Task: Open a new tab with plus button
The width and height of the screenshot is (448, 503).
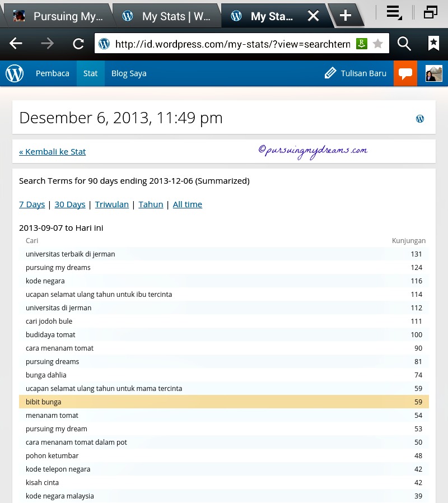Action: (x=345, y=16)
